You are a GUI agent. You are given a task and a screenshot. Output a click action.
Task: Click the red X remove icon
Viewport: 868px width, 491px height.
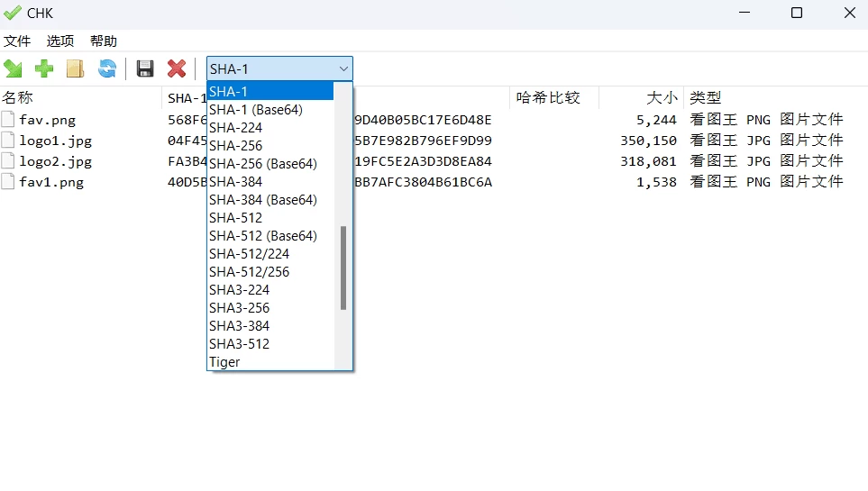point(177,68)
